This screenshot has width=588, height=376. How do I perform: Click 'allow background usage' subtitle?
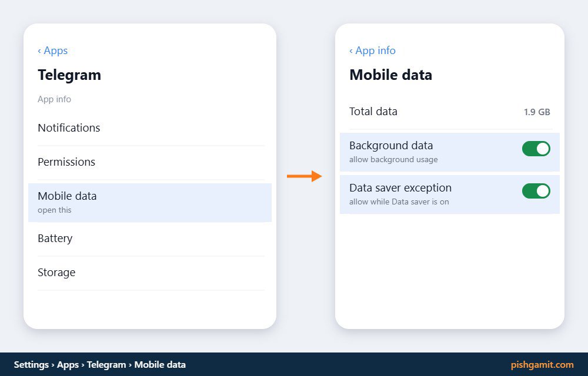(x=393, y=160)
